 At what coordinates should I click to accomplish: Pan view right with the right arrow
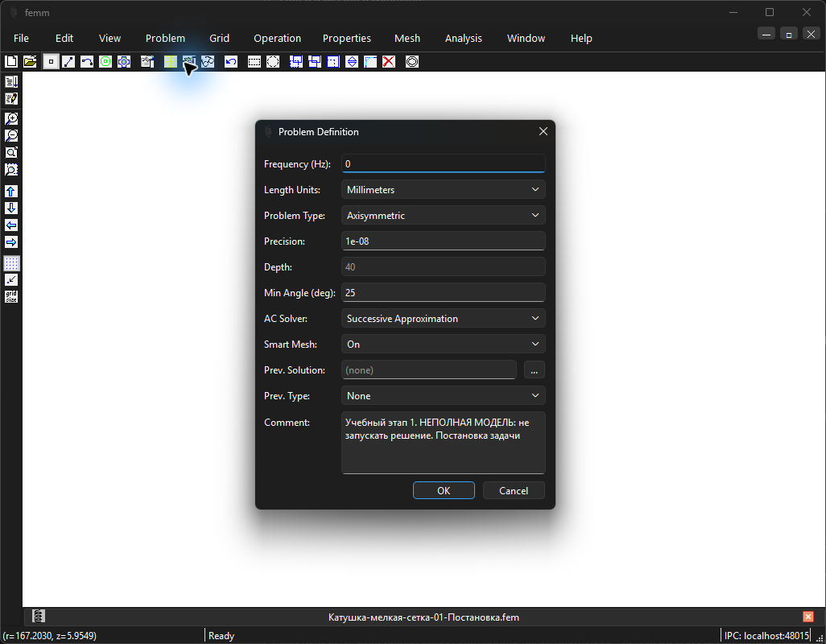(x=11, y=242)
